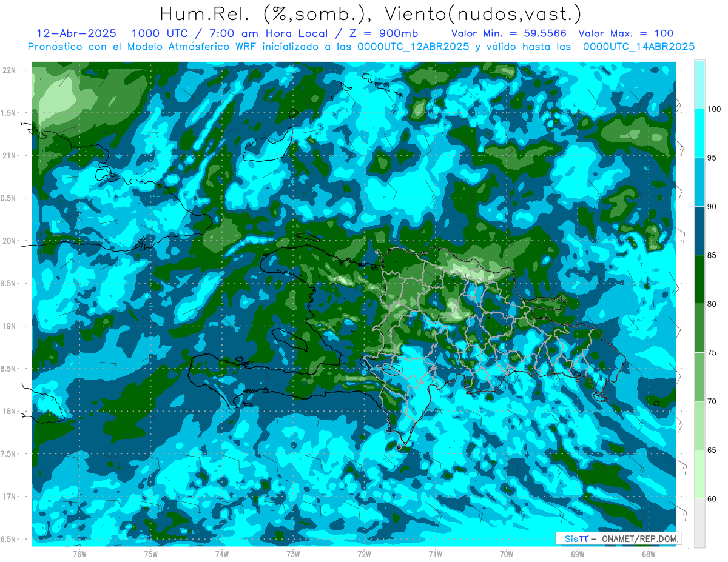Click the '71W' longitude label
Screen dimensions: 728x562
click(435, 554)
